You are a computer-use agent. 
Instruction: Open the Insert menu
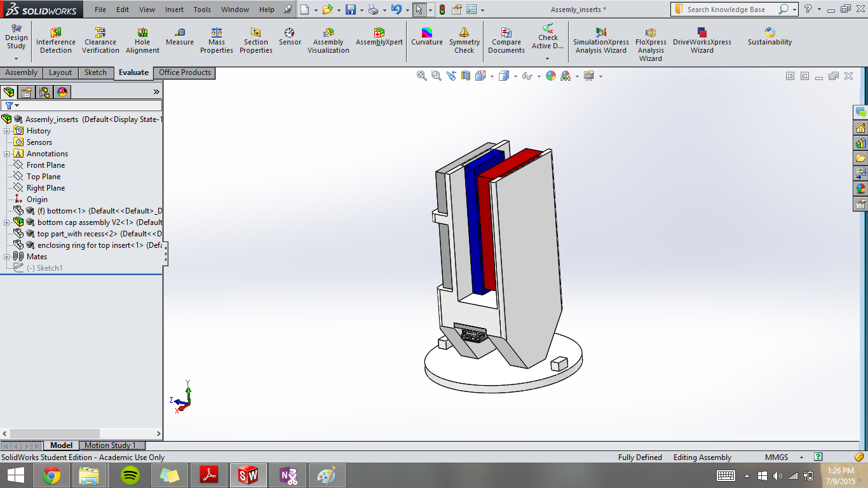(x=174, y=10)
